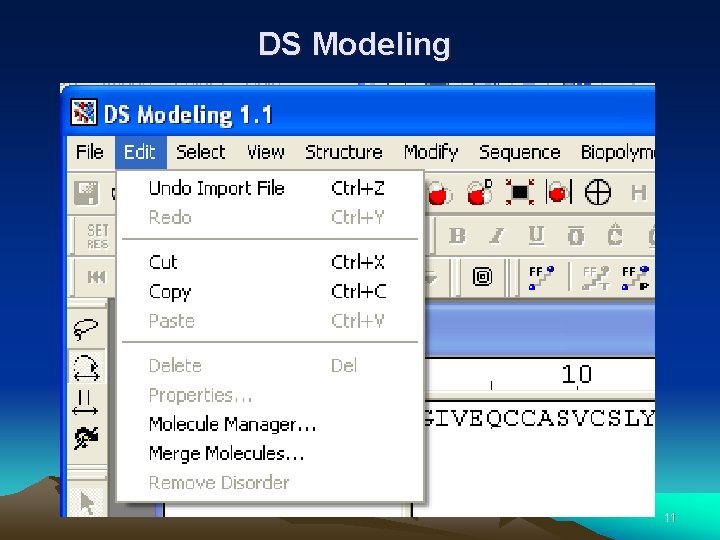This screenshot has width=720, height=540.
Task: Open the Select menu
Action: (x=201, y=152)
